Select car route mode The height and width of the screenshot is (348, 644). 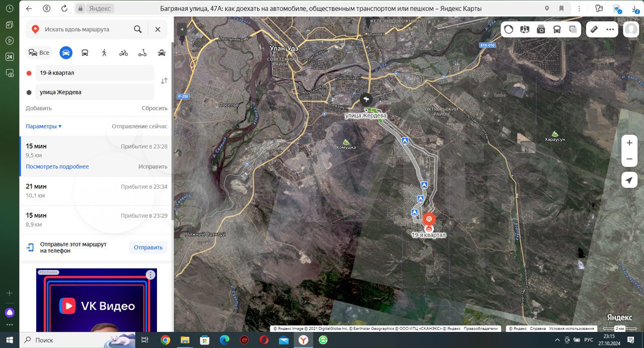[x=66, y=52]
